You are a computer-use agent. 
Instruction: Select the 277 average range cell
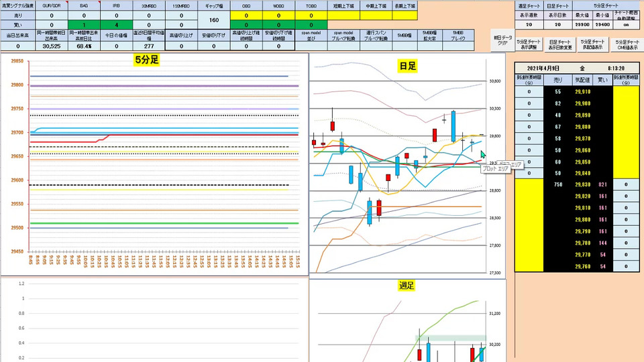coord(149,46)
